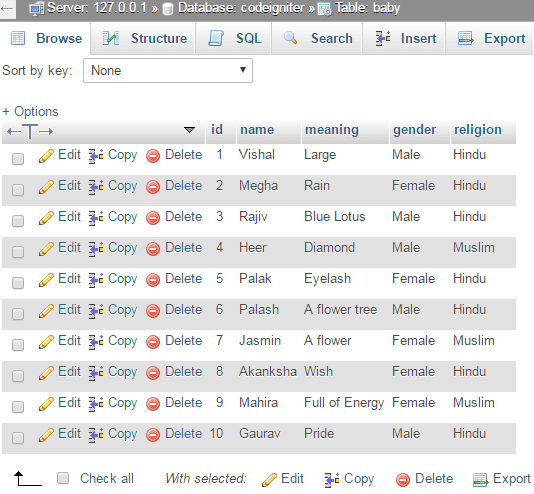The width and height of the screenshot is (534, 494).
Task: Click the pencil Edit icon for Vishal row
Action: 46,156
